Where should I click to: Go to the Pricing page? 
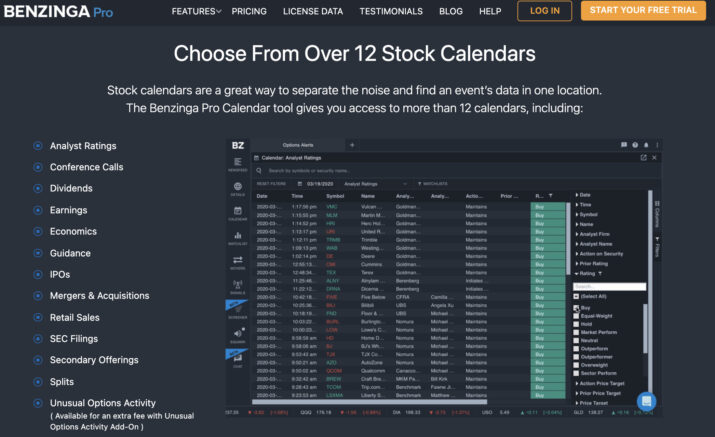pos(249,11)
